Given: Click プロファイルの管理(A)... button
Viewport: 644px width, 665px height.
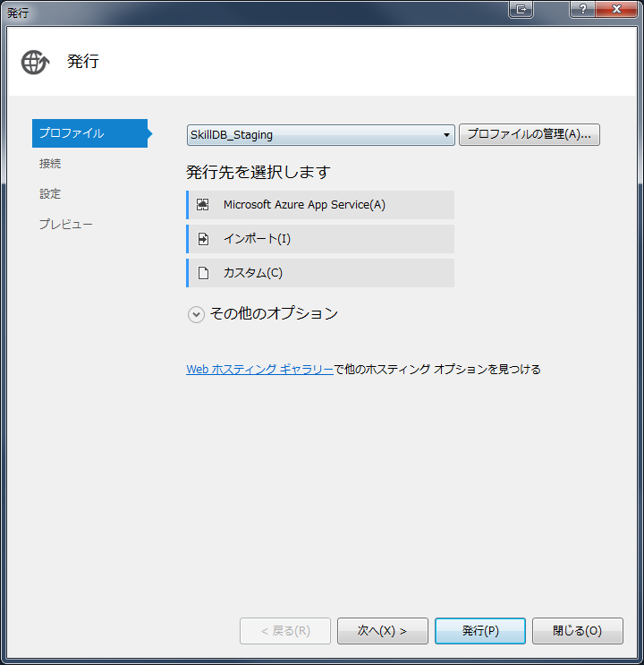Looking at the screenshot, I should (x=530, y=135).
